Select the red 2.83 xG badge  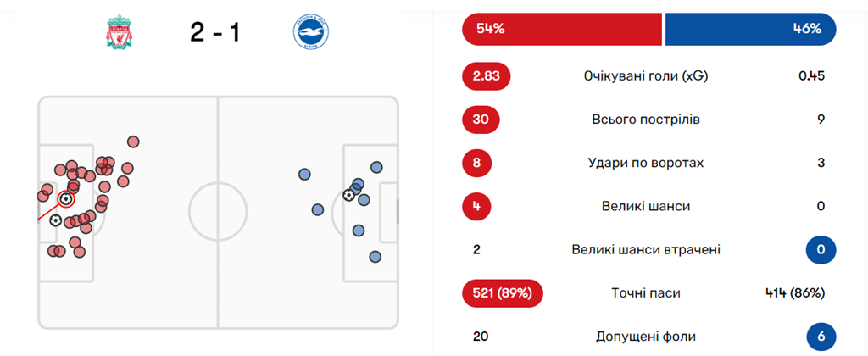pyautogui.click(x=487, y=76)
